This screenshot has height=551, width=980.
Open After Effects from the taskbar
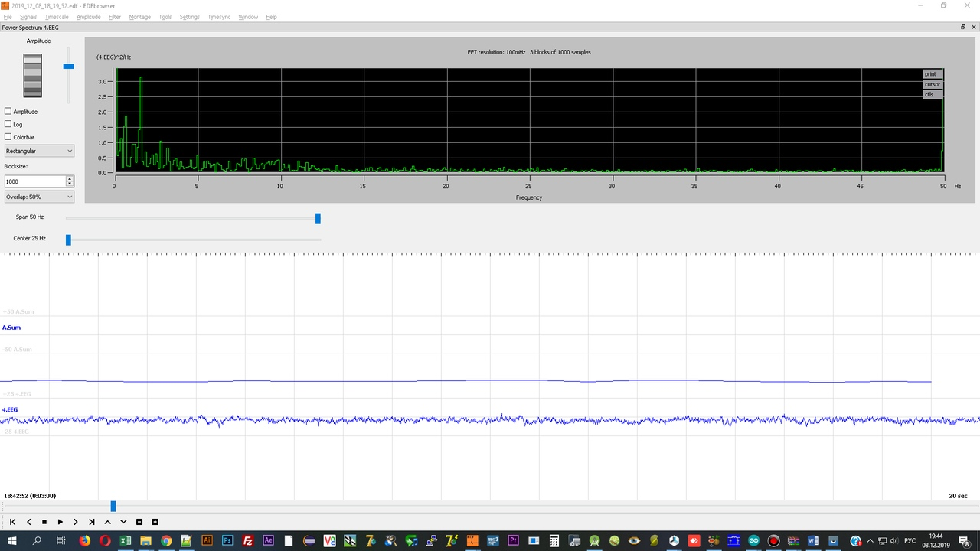pos(268,541)
